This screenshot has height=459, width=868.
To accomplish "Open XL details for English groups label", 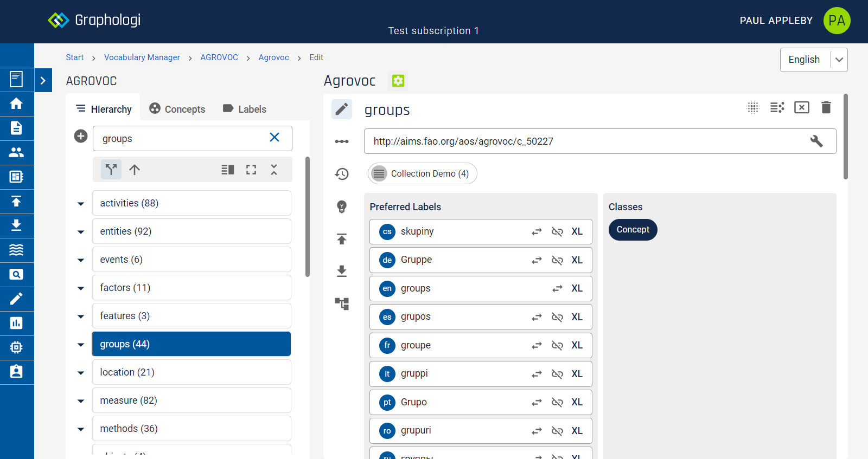I will pyautogui.click(x=577, y=288).
